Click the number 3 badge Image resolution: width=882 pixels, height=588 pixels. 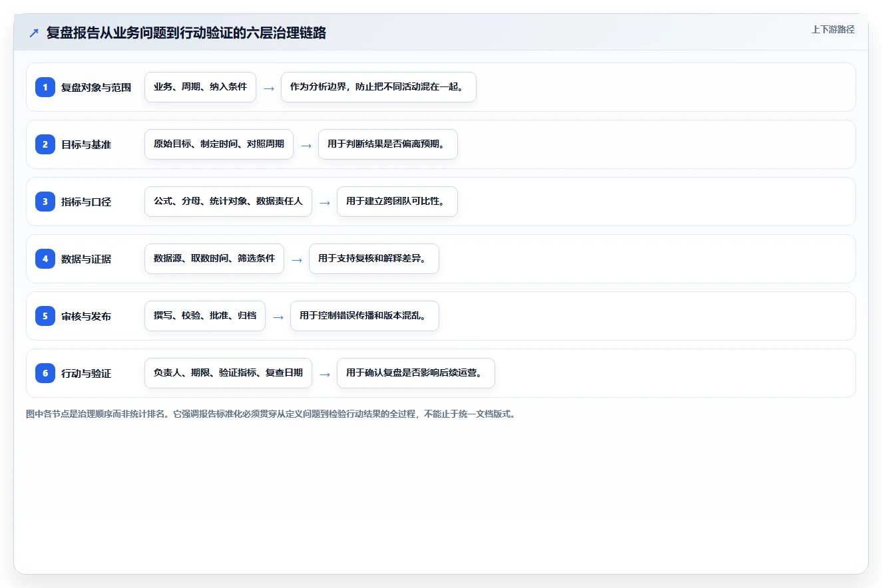45,202
